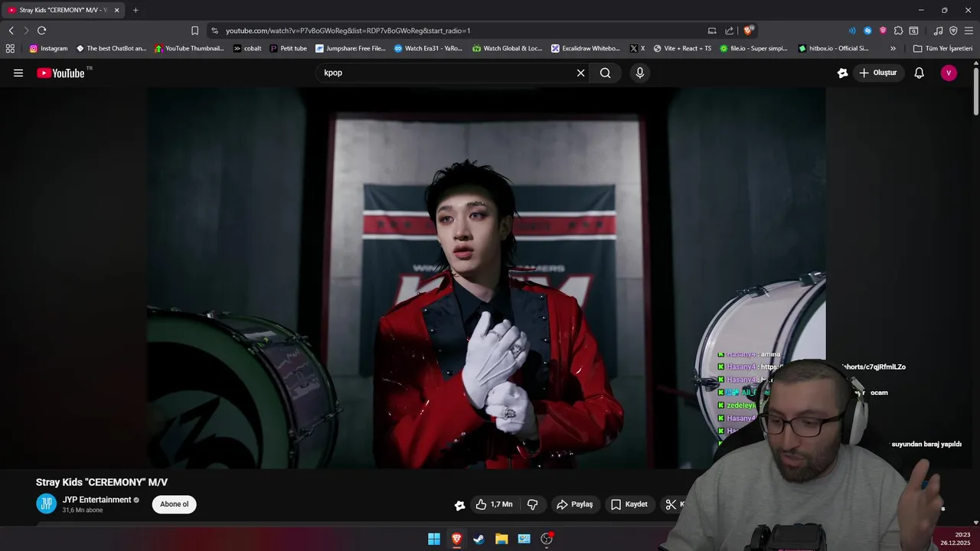
Task: Open Brave Shields lion icon
Action: point(749,31)
